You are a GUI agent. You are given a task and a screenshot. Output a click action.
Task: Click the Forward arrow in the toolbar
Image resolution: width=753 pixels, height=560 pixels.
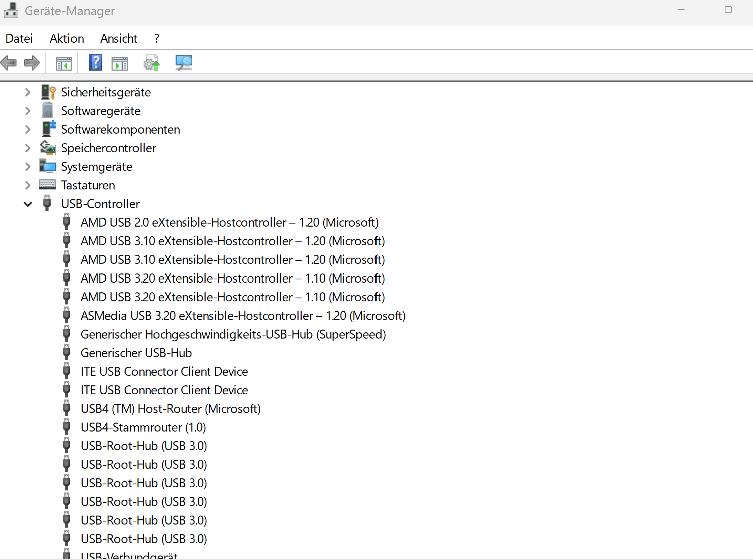pos(32,63)
